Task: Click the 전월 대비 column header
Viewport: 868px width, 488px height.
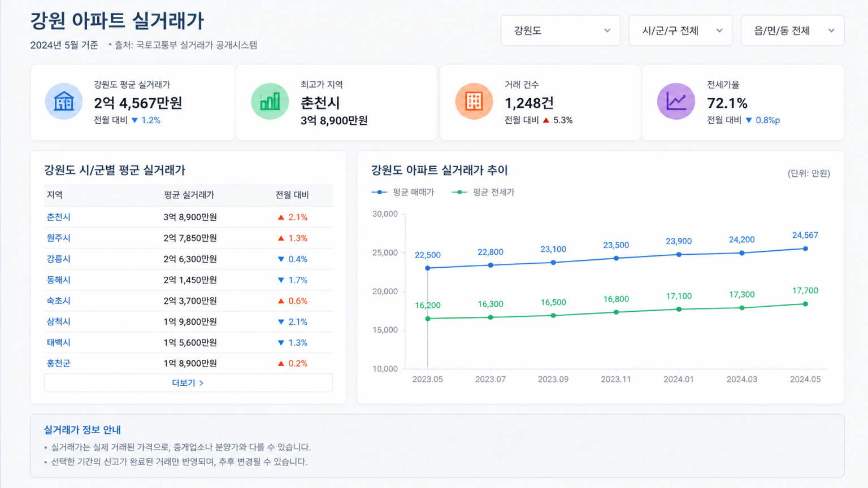Action: (x=292, y=195)
